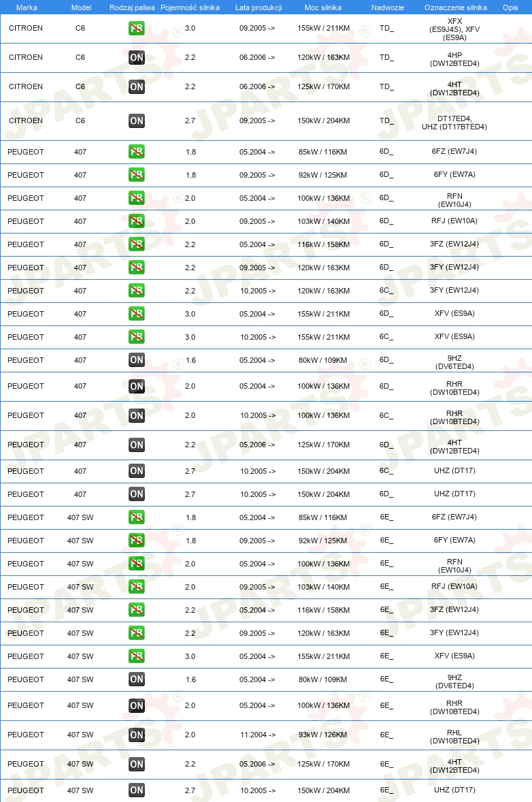The height and width of the screenshot is (802, 532).
Task: Click diesel ON icon in 407 4HT 6D_ row
Action: pyautogui.click(x=137, y=445)
